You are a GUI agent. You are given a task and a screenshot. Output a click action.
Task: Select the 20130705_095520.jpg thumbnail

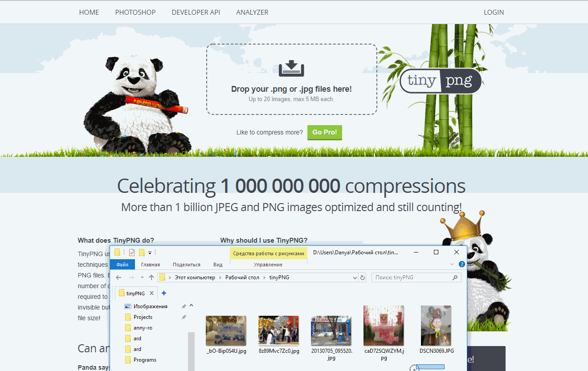coord(331,331)
